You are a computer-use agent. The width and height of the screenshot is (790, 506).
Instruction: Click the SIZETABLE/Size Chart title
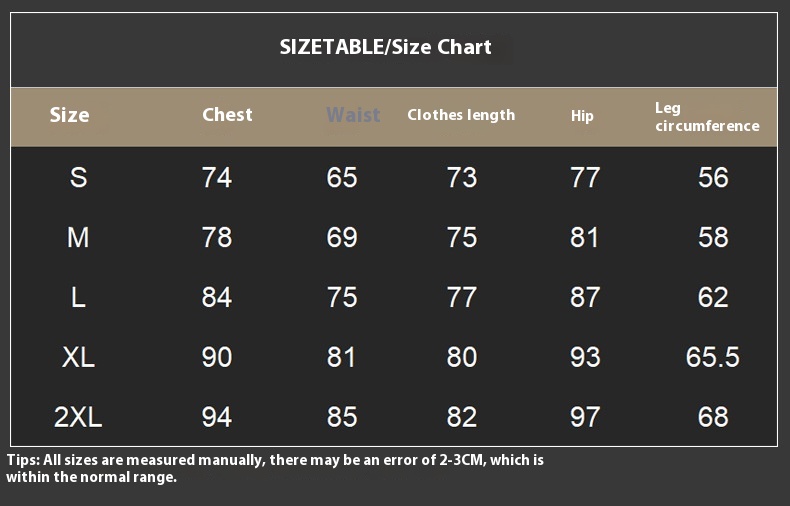pos(385,47)
